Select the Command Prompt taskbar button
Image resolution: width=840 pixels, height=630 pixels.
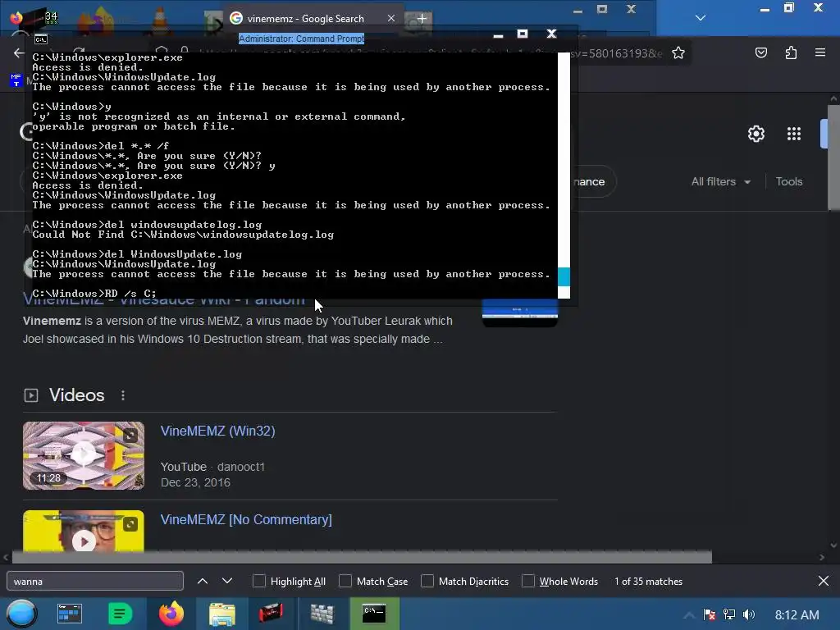coord(374,614)
